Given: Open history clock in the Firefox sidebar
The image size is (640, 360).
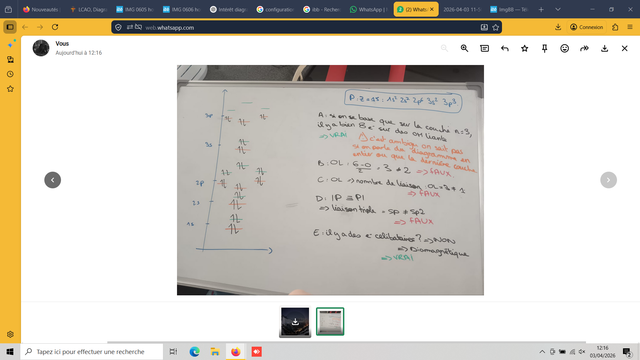Looking at the screenshot, I should (11, 74).
